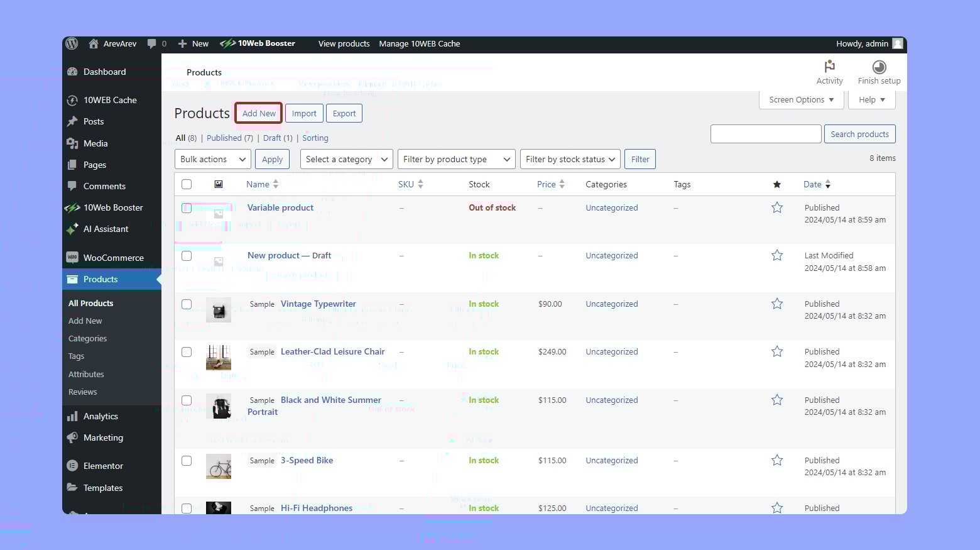Toggle featured star for Vintage Typewriter
The height and width of the screenshot is (550, 980).
coord(777,304)
